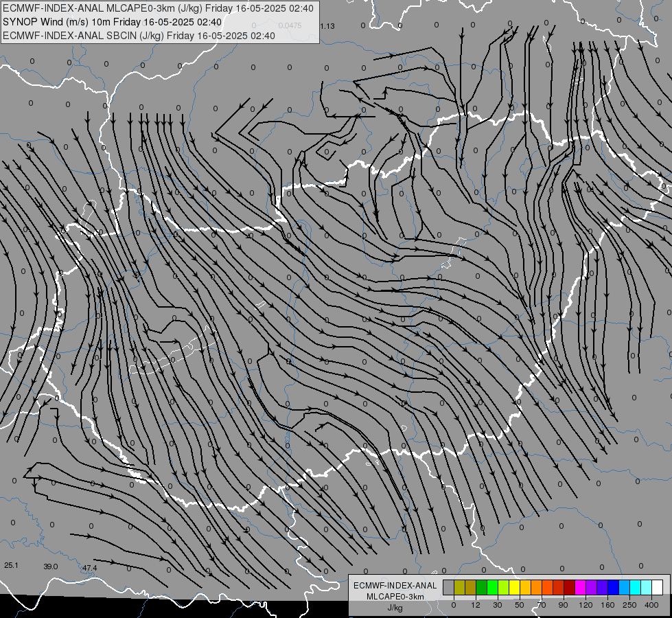Select the ECMWF-INDEX-ANAL MLCAPE0-3km header line
This screenshot has height=618, width=672.
pos(158,8)
